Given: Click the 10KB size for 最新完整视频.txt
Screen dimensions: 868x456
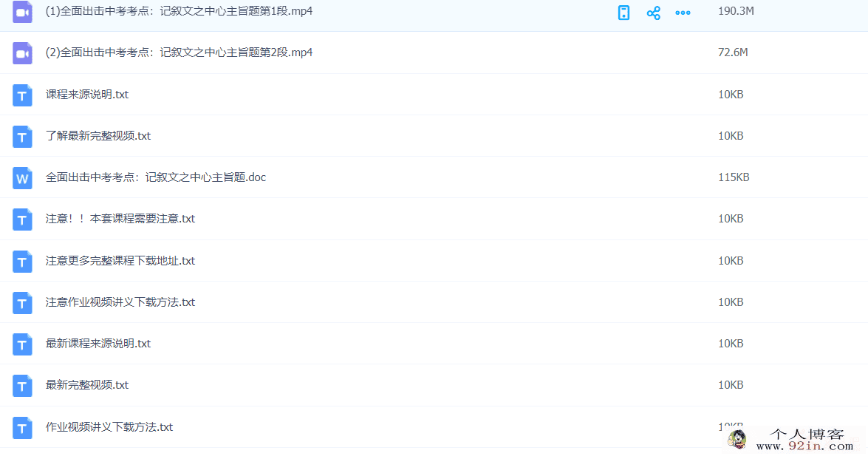Looking at the screenshot, I should pos(731,385).
